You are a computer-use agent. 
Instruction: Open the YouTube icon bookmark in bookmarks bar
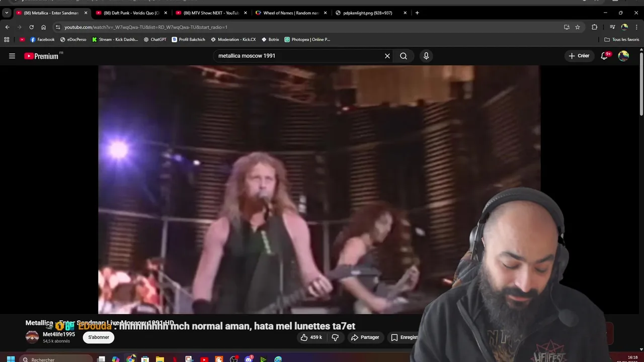(x=22, y=39)
